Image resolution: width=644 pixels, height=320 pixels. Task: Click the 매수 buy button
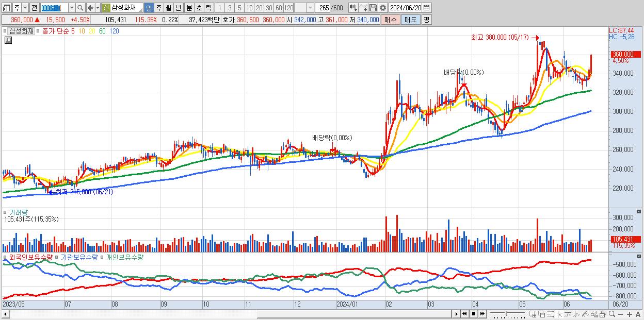(391, 20)
